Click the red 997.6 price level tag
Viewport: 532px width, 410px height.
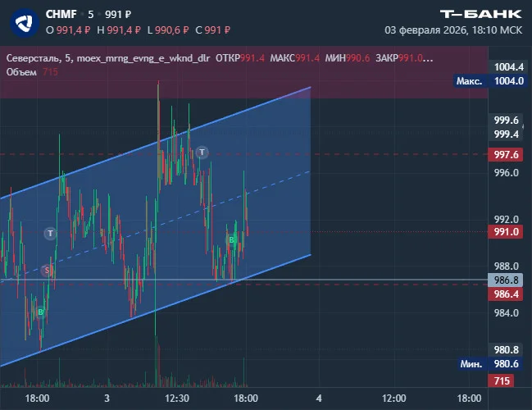click(505, 155)
